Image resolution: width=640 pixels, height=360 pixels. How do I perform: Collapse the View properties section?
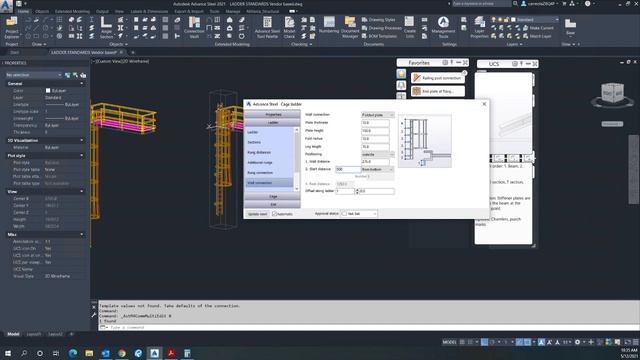tap(82, 191)
